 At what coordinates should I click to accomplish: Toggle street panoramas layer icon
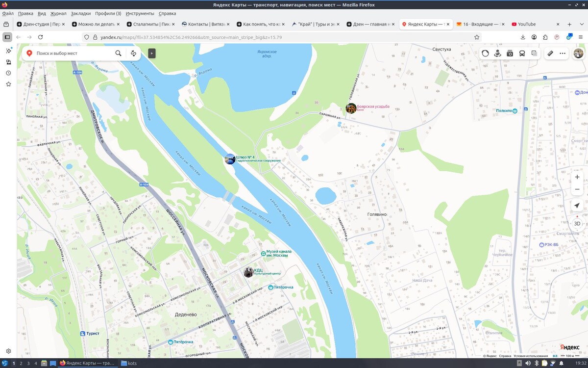(x=497, y=53)
